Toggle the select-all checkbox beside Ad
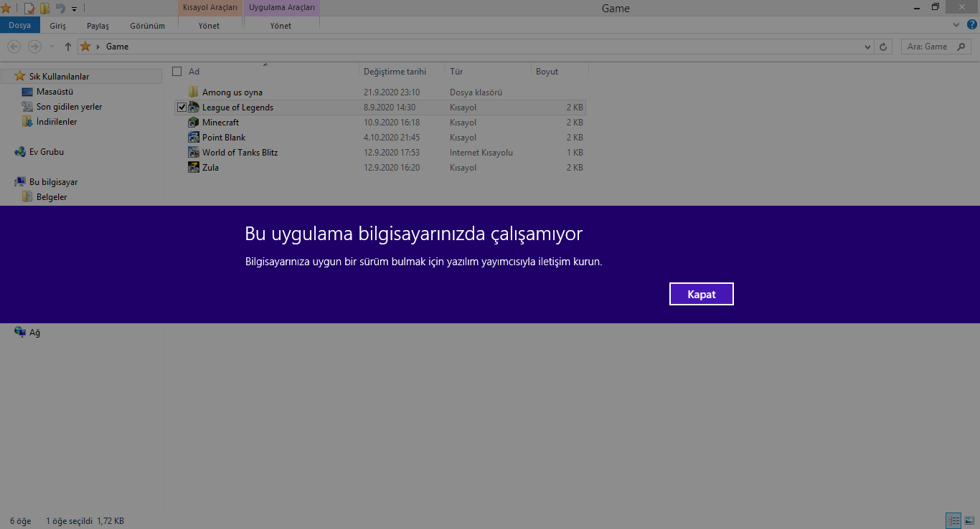The width and height of the screenshot is (980, 529). [177, 72]
